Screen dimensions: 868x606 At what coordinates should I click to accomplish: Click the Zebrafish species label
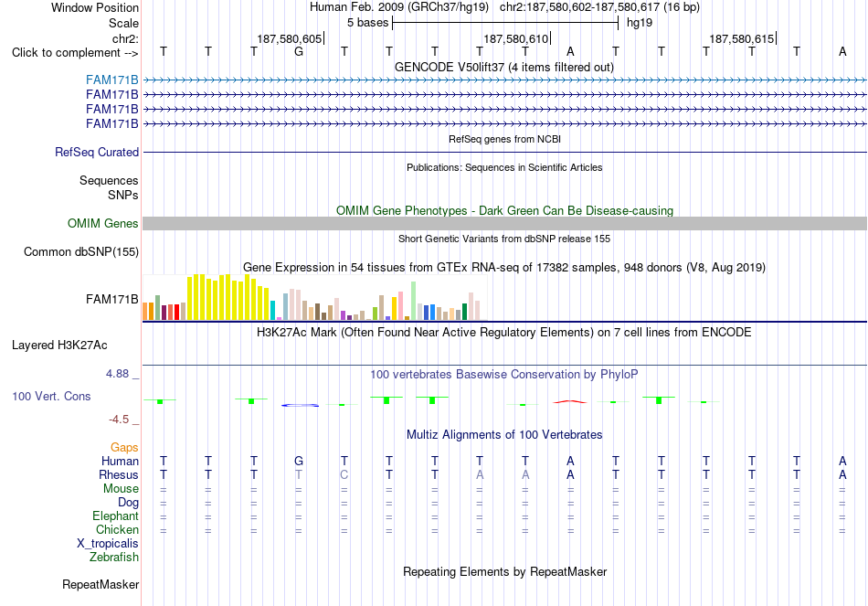(x=114, y=557)
